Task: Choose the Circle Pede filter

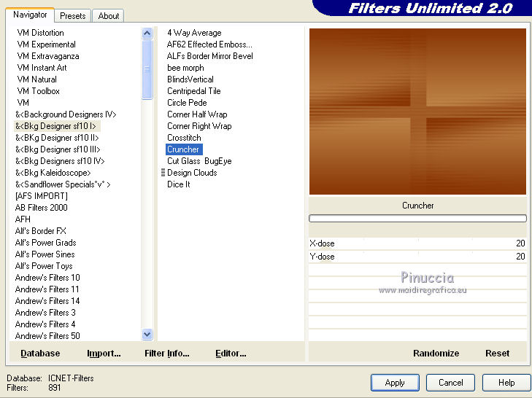Action: coord(187,103)
